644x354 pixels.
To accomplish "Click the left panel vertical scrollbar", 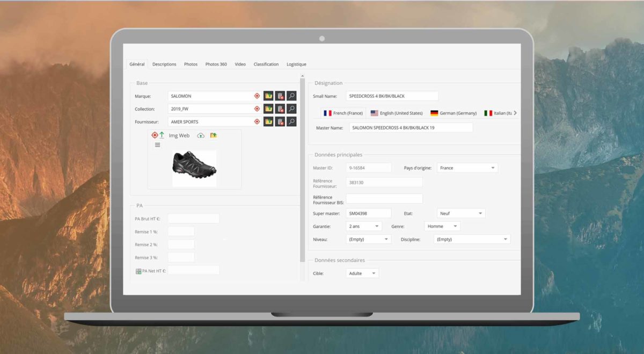I will (302, 171).
